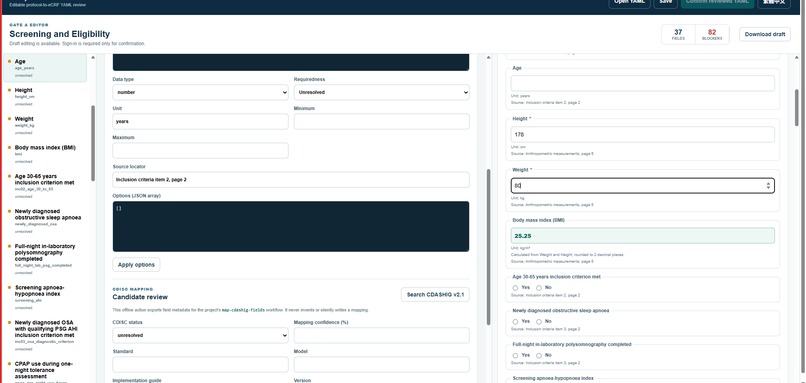Select No for Newly diagnosed obstructive sleep apnoea

(x=539, y=321)
